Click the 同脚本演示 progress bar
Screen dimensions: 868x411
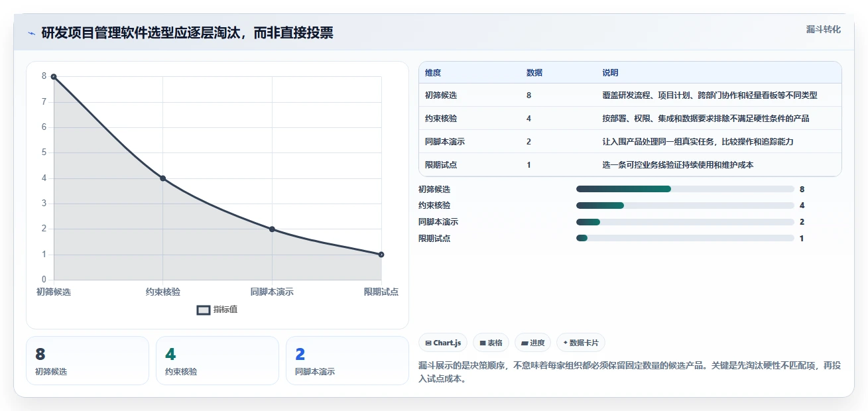pos(685,222)
